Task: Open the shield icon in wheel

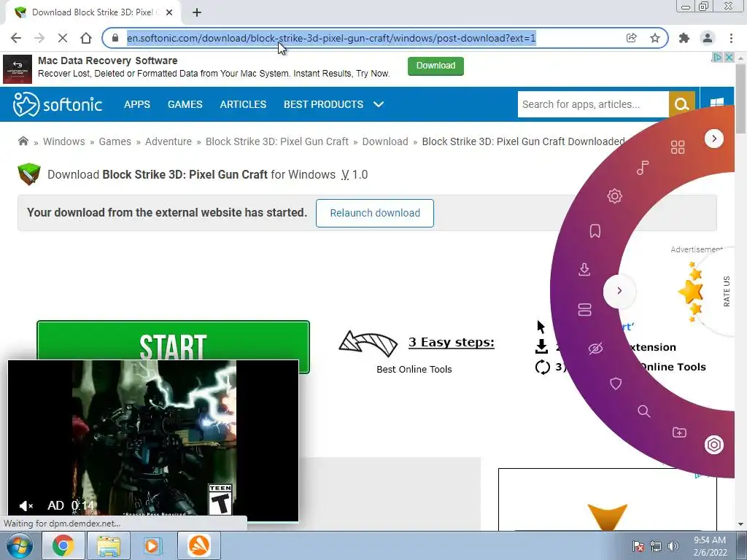Action: (x=616, y=384)
